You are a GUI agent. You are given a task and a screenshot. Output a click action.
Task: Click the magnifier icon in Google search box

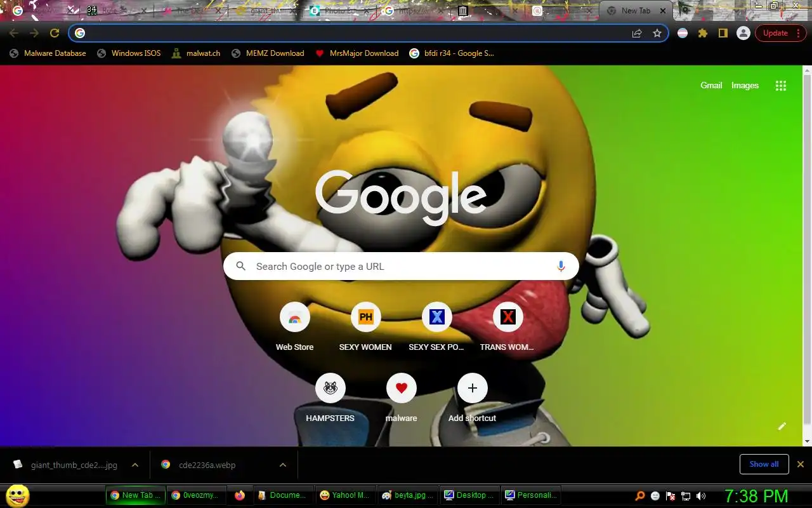click(241, 267)
